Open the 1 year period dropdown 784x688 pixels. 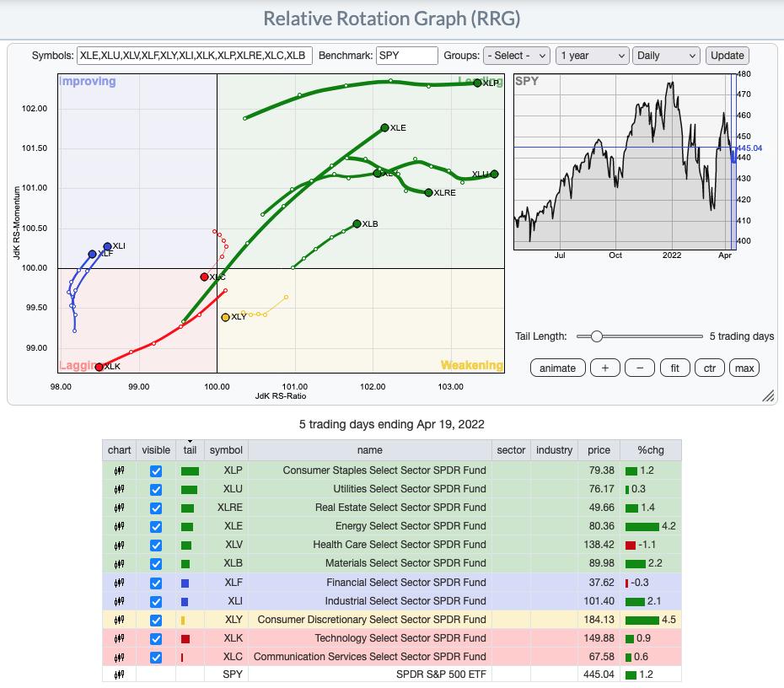(592, 56)
